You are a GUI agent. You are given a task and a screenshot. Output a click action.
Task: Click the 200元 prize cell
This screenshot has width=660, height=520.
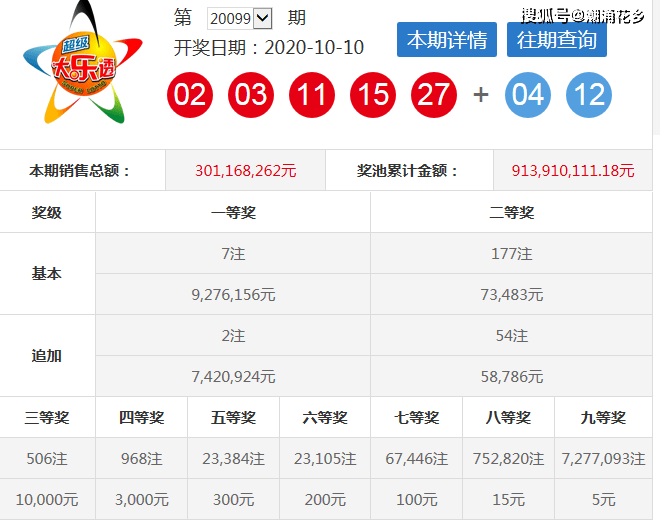click(325, 500)
